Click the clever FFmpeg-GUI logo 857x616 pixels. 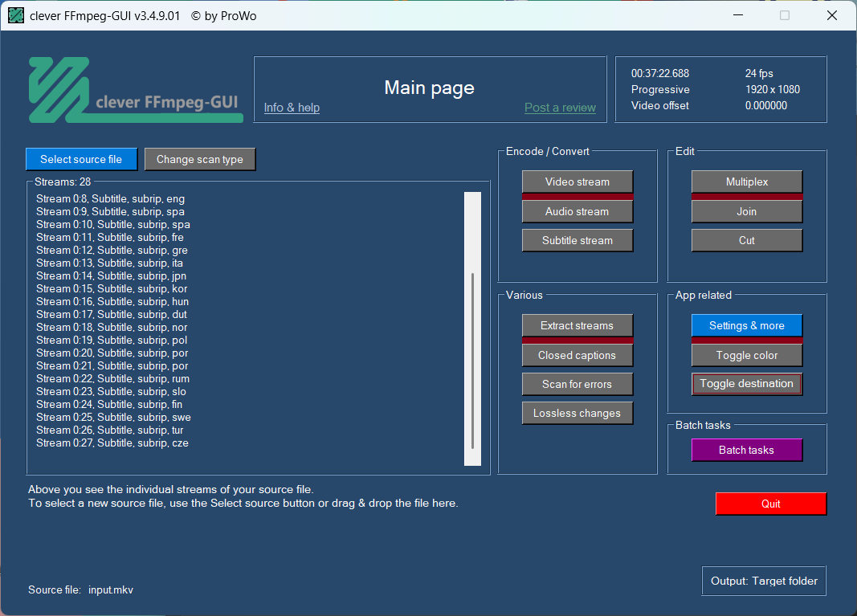pos(135,89)
